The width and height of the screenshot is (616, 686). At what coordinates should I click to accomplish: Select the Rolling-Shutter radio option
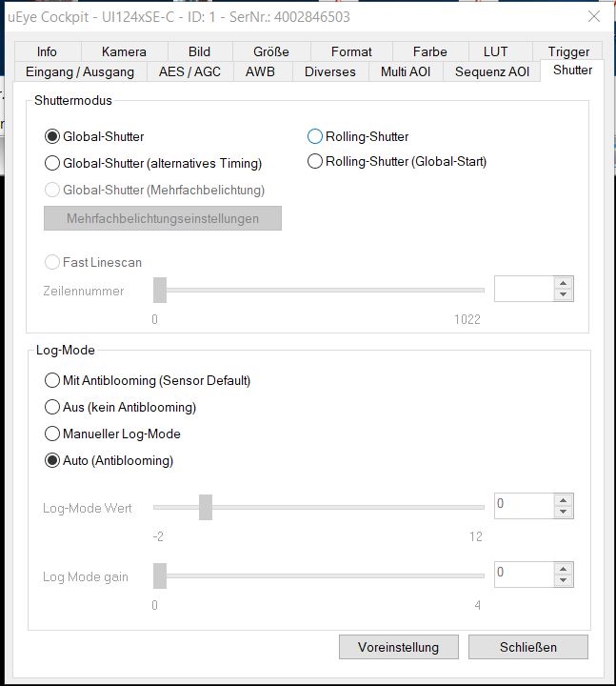click(315, 137)
